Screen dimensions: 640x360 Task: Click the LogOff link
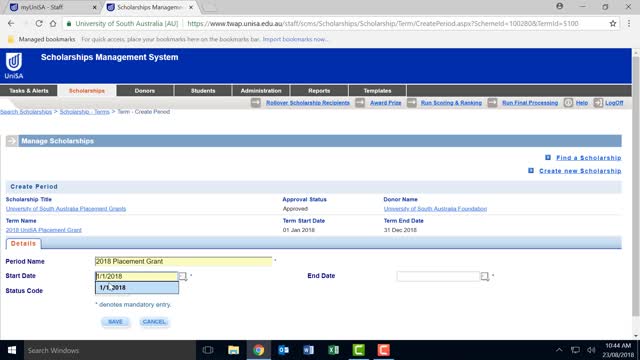click(x=614, y=103)
